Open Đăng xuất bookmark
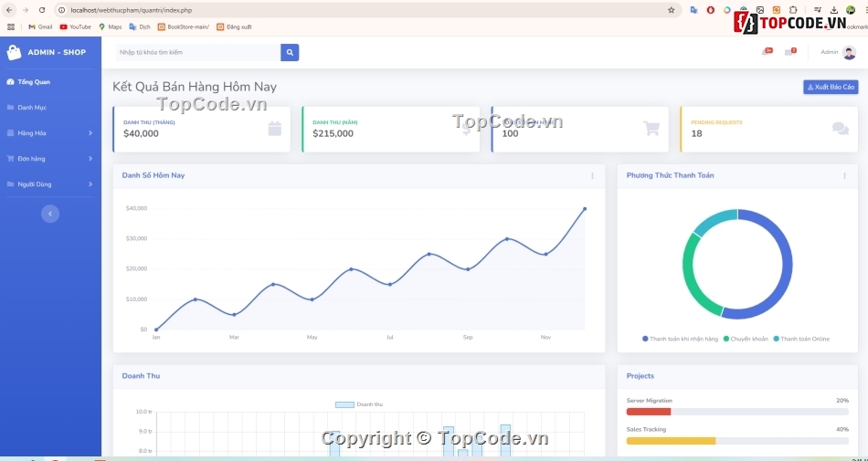868x461 pixels. [234, 26]
